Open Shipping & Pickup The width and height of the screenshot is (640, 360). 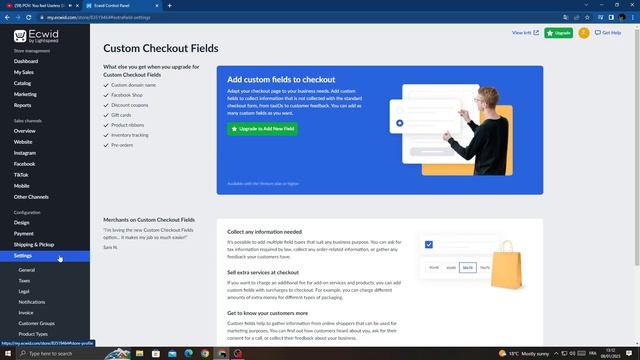[34, 245]
